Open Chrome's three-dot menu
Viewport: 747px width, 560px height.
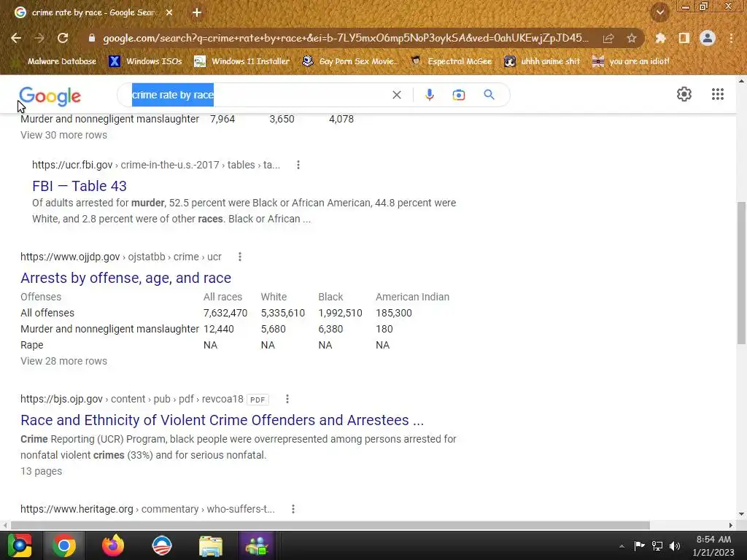(731, 38)
